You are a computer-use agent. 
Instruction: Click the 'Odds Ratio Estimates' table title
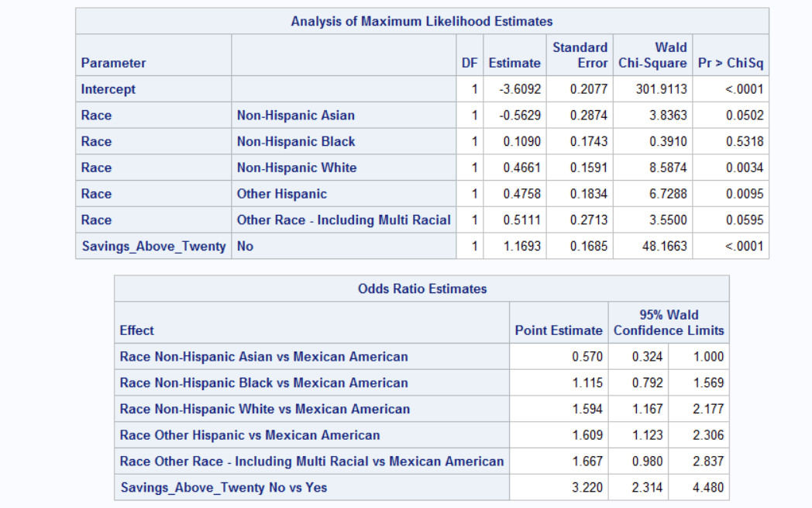(x=422, y=289)
